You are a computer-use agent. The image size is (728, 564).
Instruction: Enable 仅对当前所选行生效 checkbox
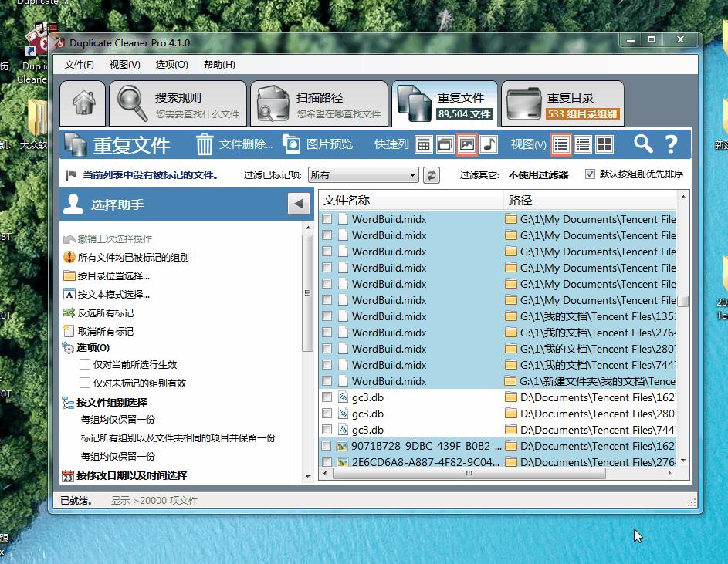tap(84, 364)
